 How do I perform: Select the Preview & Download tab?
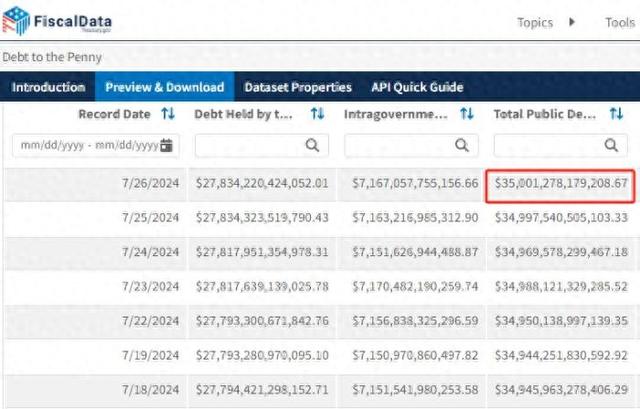tap(164, 87)
